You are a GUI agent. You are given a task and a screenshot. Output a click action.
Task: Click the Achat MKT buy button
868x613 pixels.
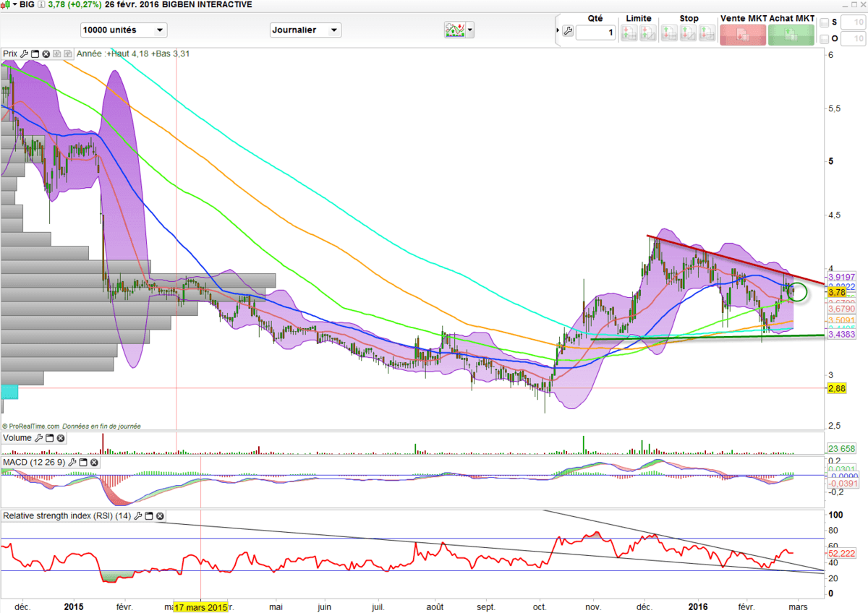pos(791,35)
